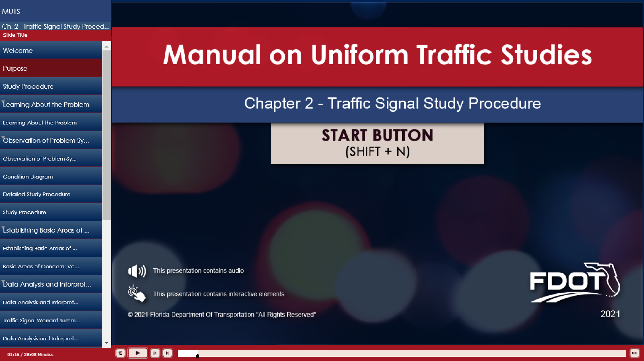Click the Ch. 2 - Traffic Signal Study Proced... title
Viewport: 644px width, 361px height.
[x=56, y=26]
